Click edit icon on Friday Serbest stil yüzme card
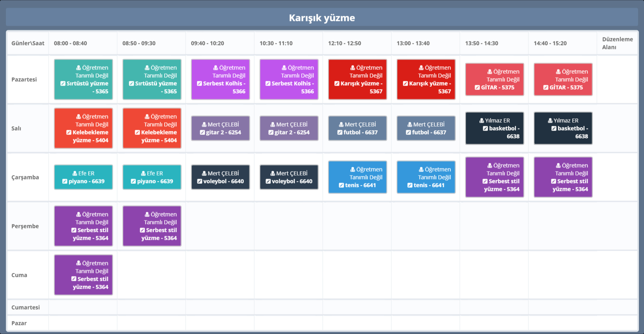 tap(74, 279)
